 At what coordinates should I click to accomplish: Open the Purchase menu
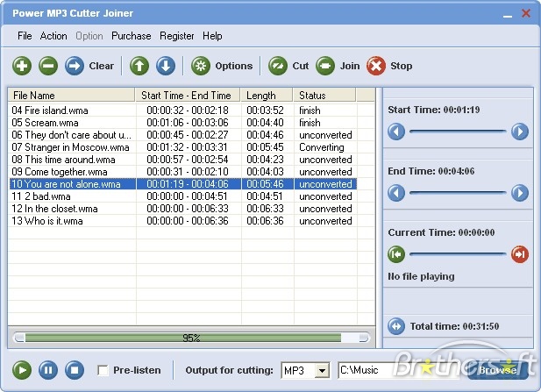tap(132, 36)
